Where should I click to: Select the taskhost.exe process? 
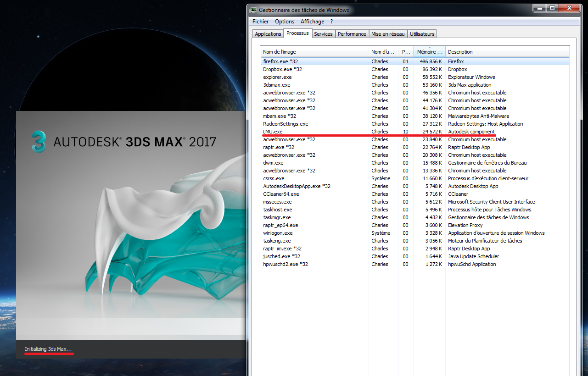point(415,210)
